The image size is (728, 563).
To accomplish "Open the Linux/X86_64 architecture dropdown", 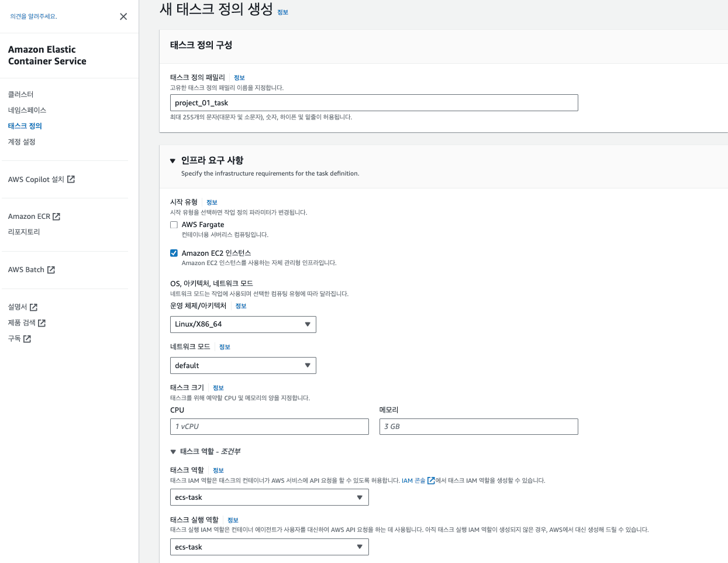I will tap(243, 324).
